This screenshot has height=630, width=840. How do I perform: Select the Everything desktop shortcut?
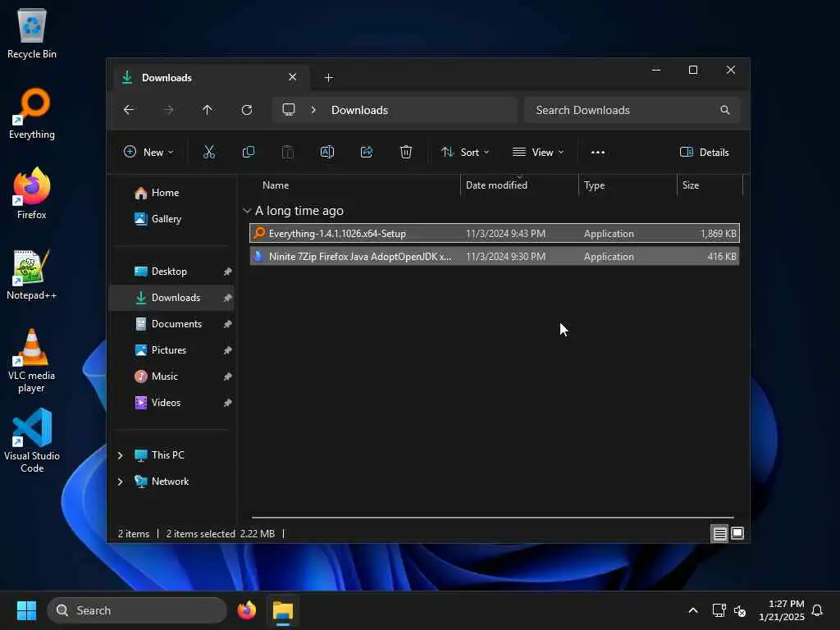pyautogui.click(x=32, y=113)
